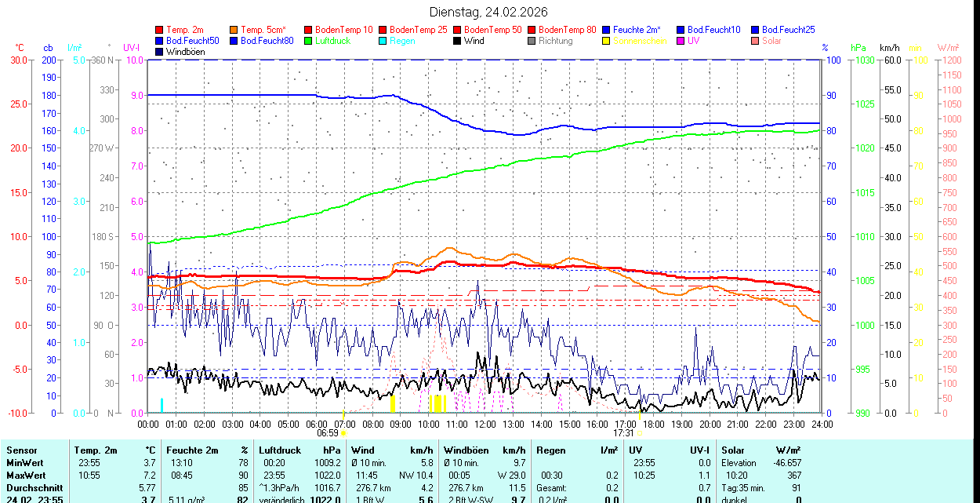This screenshot has height=503, width=980.
Task: Click the '00:00' time axis label
Action: [148, 424]
